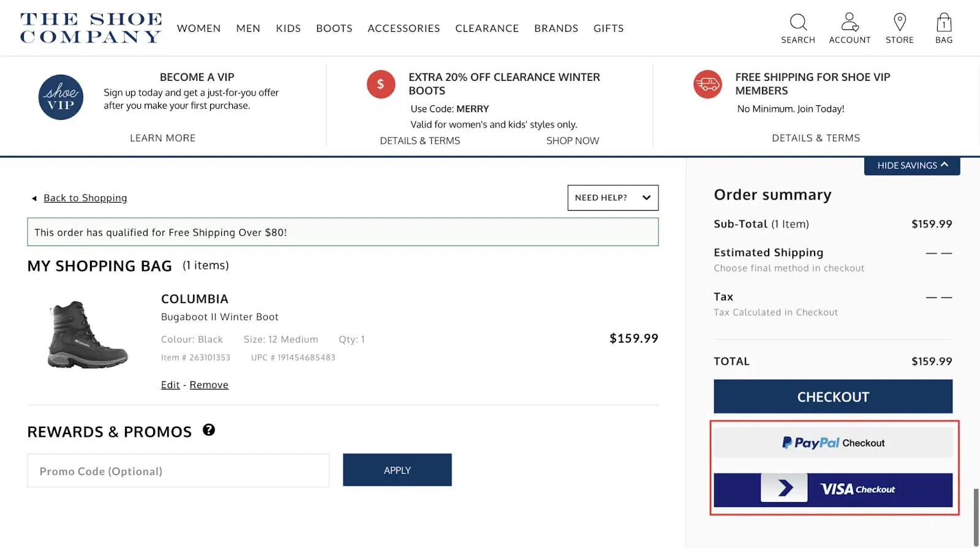980x548 pixels.
Task: Click the Item # 263101353 text
Action: [x=196, y=358]
